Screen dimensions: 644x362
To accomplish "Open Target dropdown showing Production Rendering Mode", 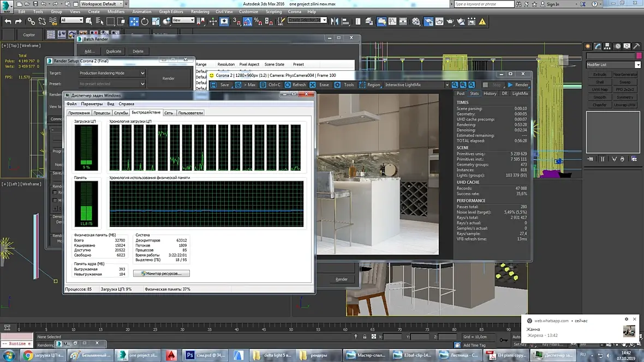I will click(x=112, y=73).
